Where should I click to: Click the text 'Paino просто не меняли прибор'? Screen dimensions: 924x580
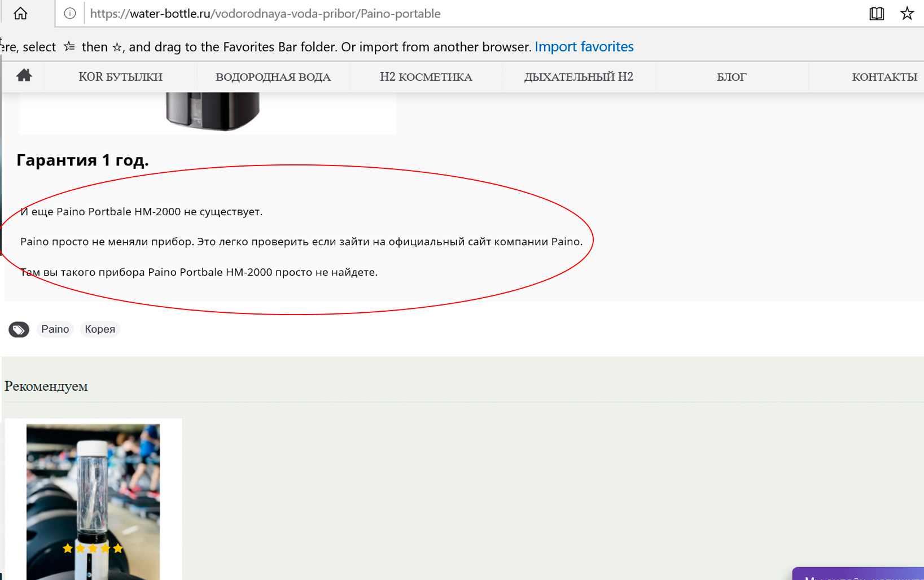point(107,242)
